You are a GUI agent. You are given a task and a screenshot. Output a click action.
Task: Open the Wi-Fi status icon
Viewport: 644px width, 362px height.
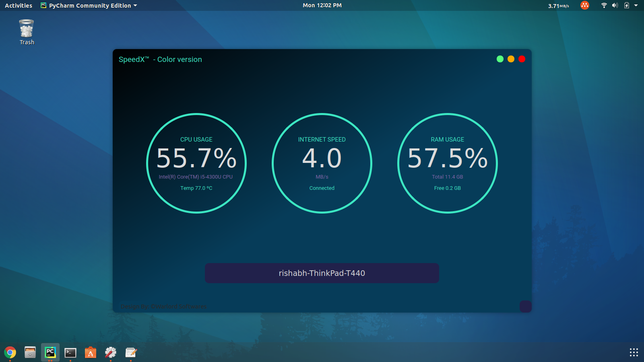[x=604, y=5]
